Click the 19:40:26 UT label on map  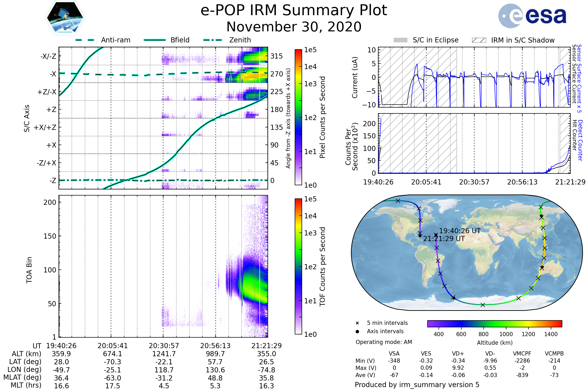pyautogui.click(x=460, y=231)
